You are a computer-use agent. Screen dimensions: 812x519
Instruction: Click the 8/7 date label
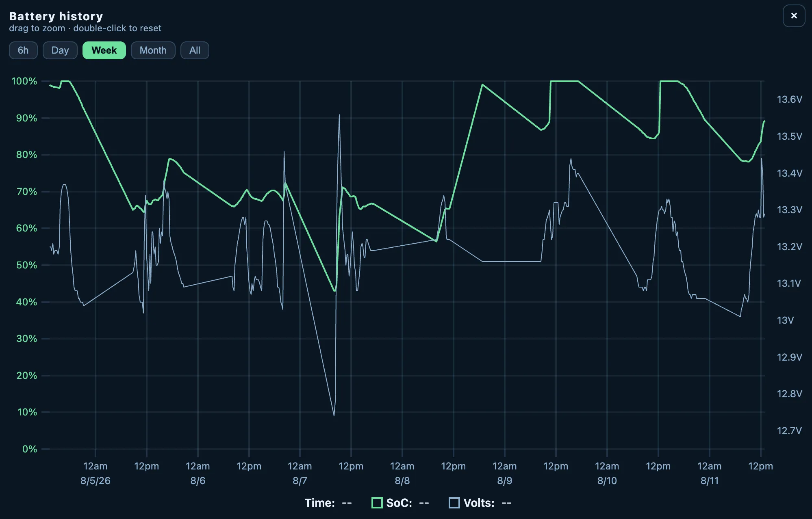tap(300, 481)
